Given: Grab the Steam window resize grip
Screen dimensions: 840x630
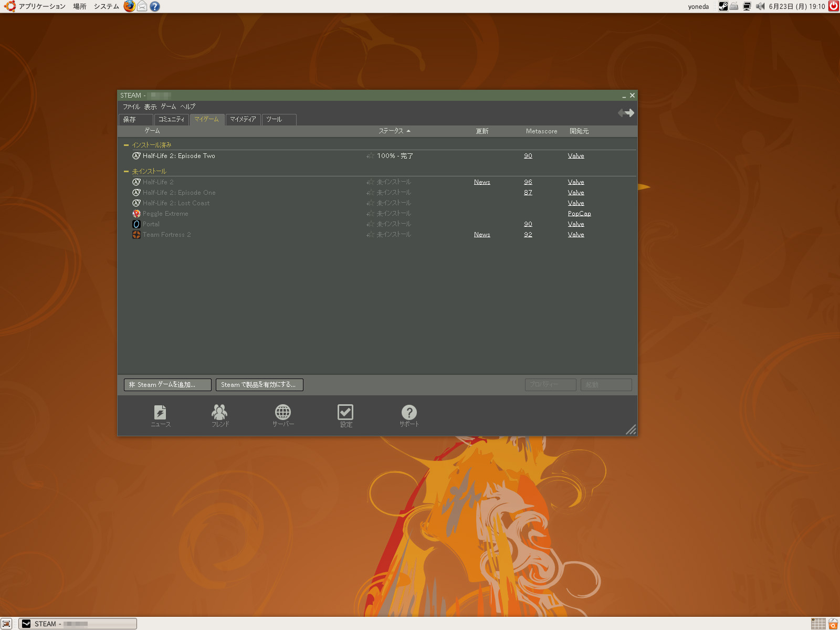Looking at the screenshot, I should [631, 429].
